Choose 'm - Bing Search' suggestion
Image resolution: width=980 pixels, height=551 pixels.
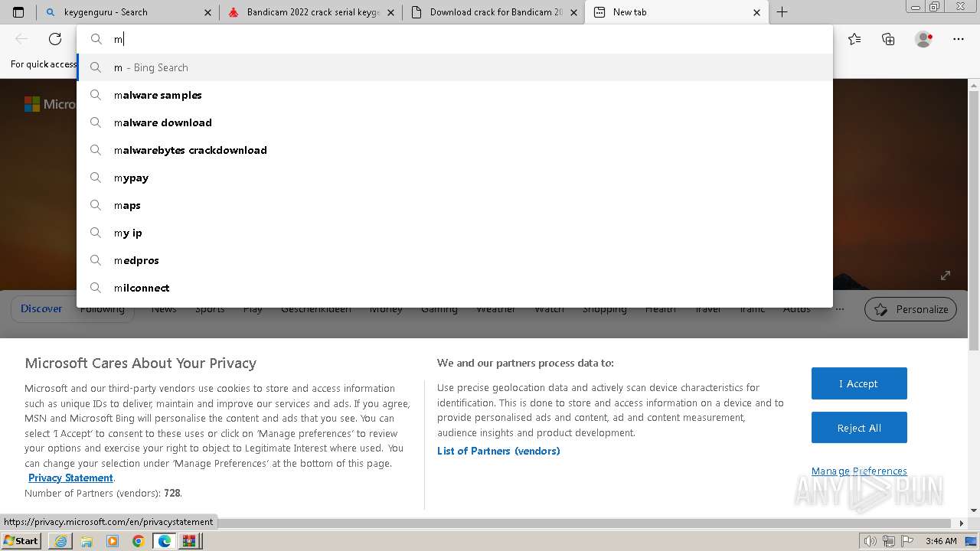(x=455, y=67)
